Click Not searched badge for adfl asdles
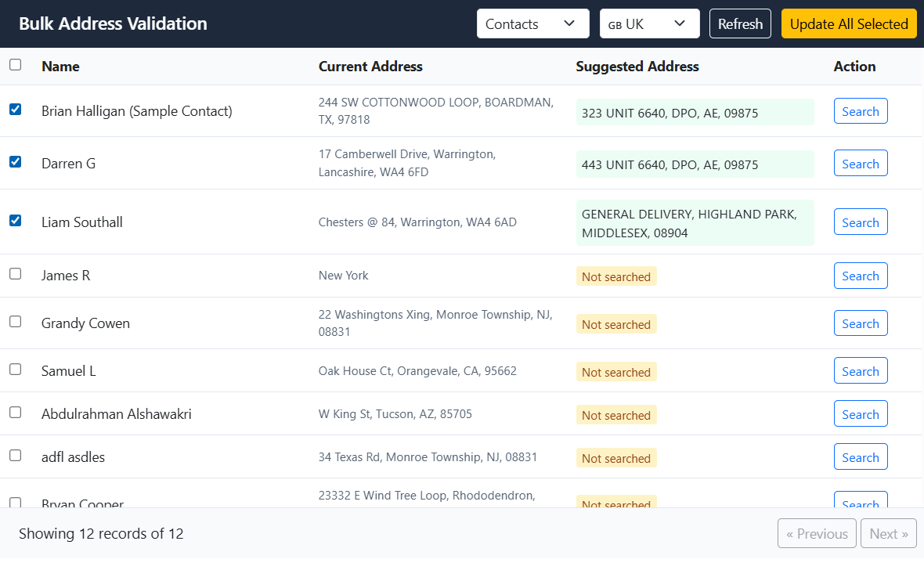 (x=616, y=458)
